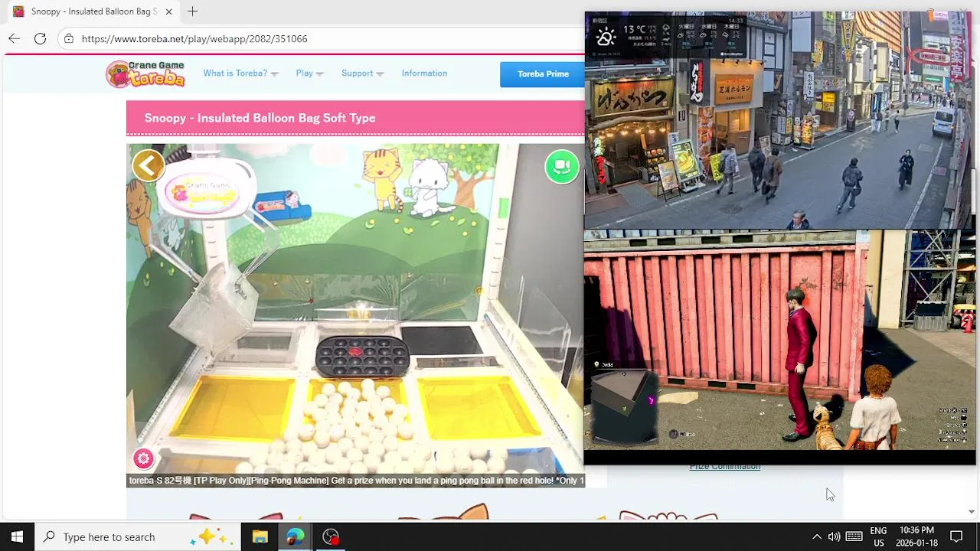Click the Prize Confirmation link
This screenshot has width=980, height=551.
coord(724,467)
